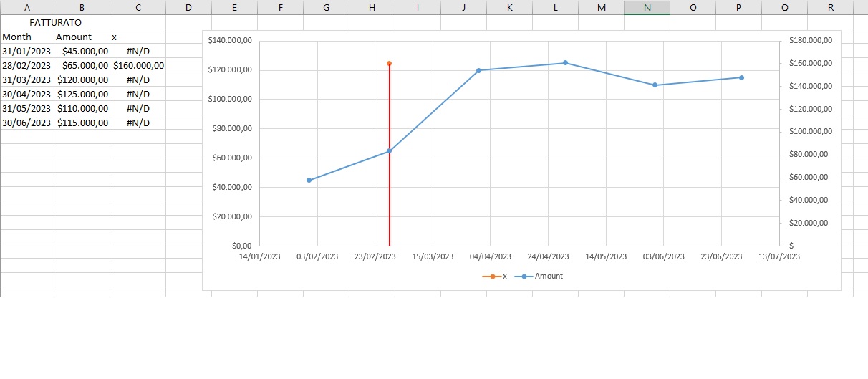
Task: Click the first blue data point near 03/02/2023
Action: pyautogui.click(x=309, y=180)
